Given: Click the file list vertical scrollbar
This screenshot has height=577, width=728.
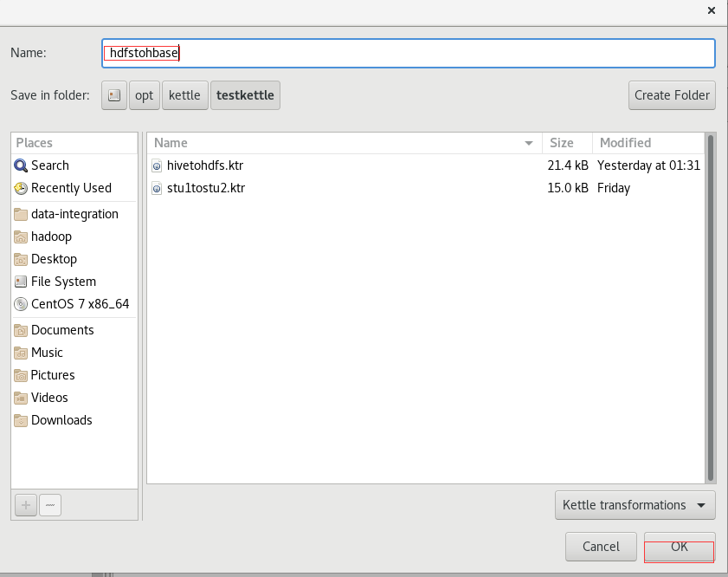Looking at the screenshot, I should [x=711, y=308].
